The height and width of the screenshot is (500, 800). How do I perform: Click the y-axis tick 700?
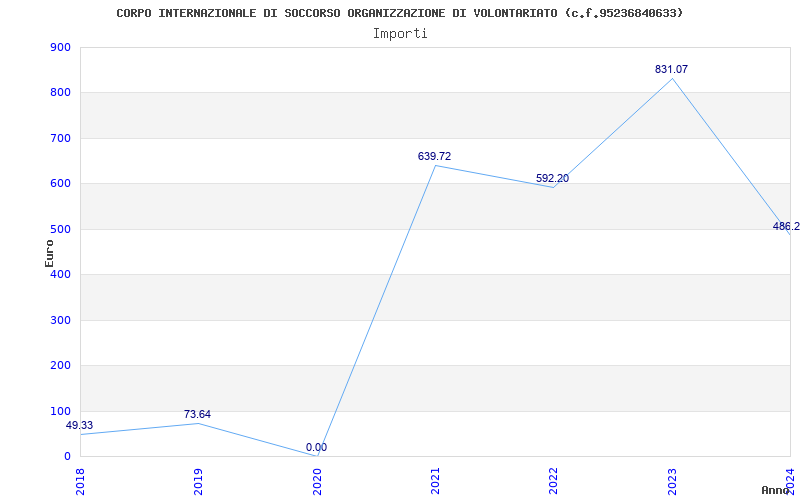coord(60,138)
